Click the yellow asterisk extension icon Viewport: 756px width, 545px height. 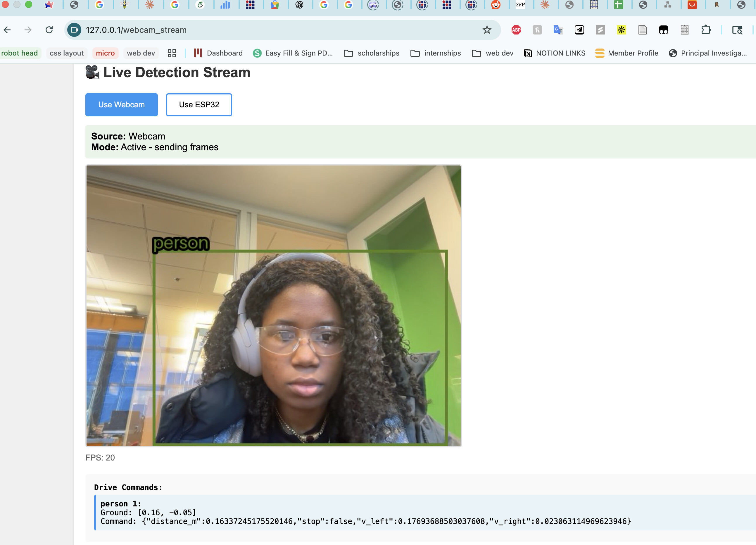click(621, 30)
